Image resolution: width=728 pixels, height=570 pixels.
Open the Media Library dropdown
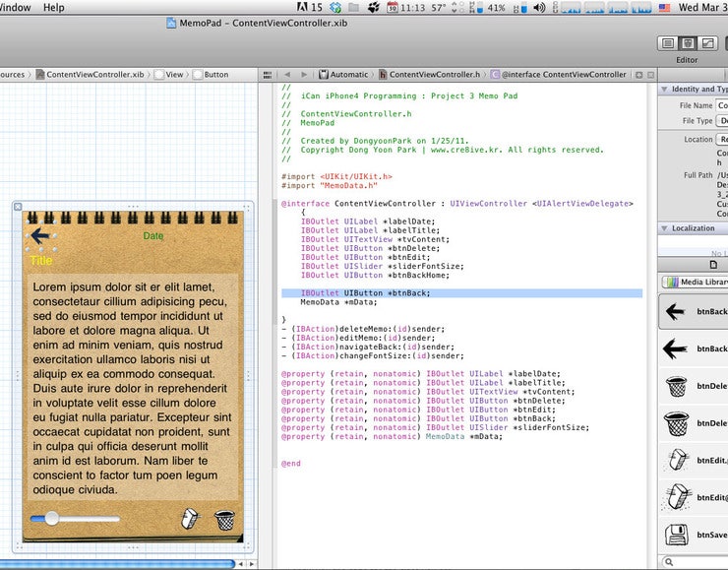click(695, 283)
